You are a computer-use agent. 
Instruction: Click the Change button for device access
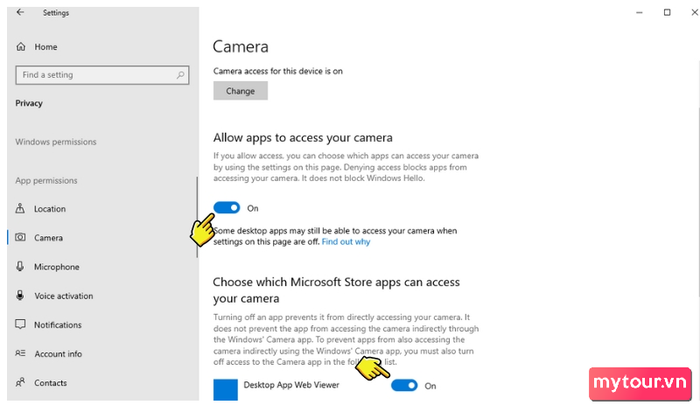tap(240, 91)
